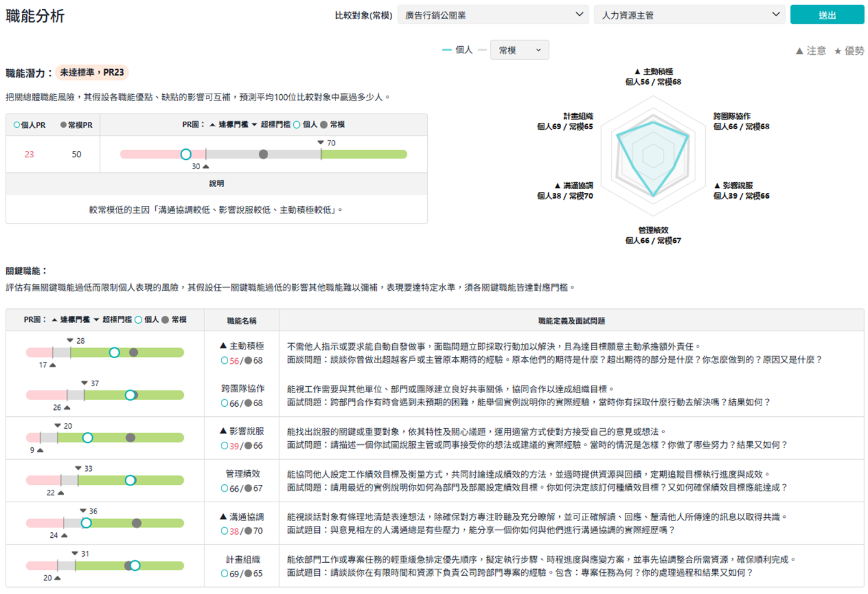The image size is (868, 594).
Task: Click the center of the radar chart
Action: coord(653,155)
